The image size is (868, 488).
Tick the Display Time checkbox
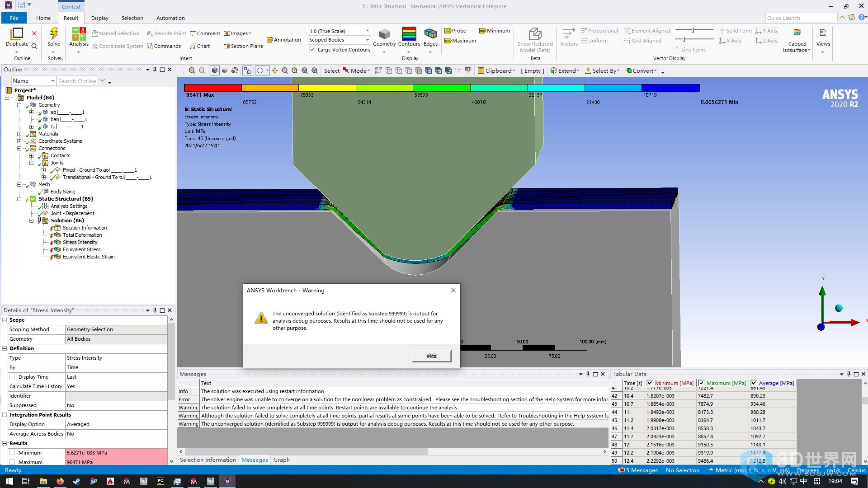coord(13,377)
